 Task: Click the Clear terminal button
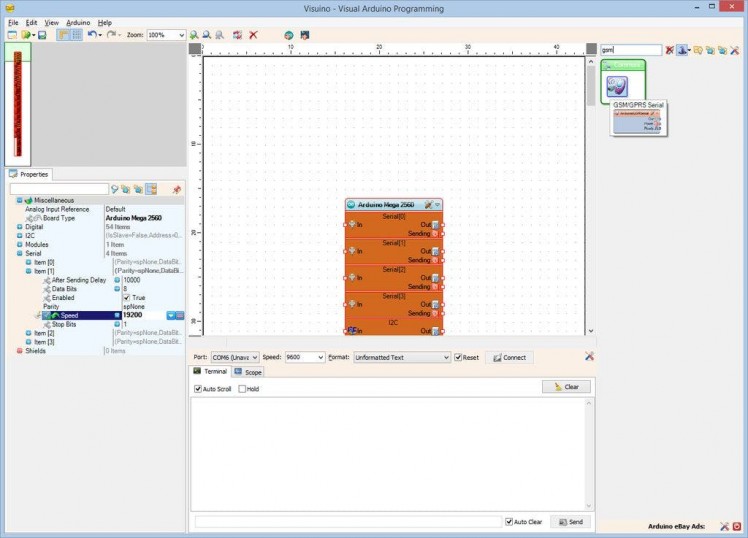566,387
